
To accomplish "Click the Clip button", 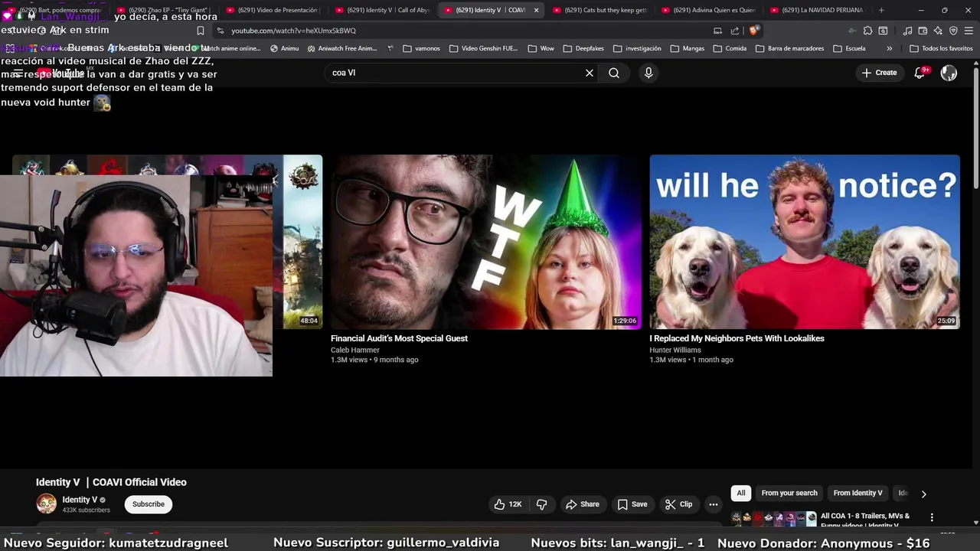I will point(679,504).
